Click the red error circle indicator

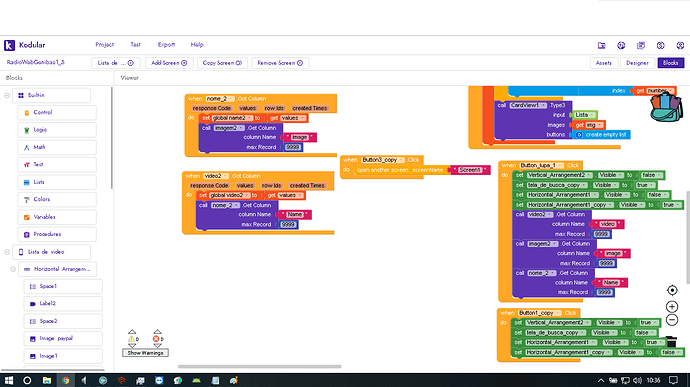tap(156, 339)
